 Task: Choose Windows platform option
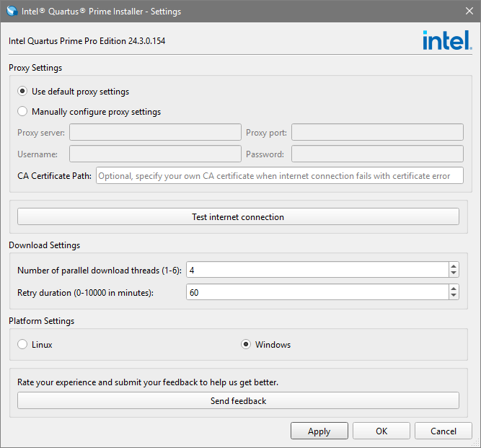246,345
